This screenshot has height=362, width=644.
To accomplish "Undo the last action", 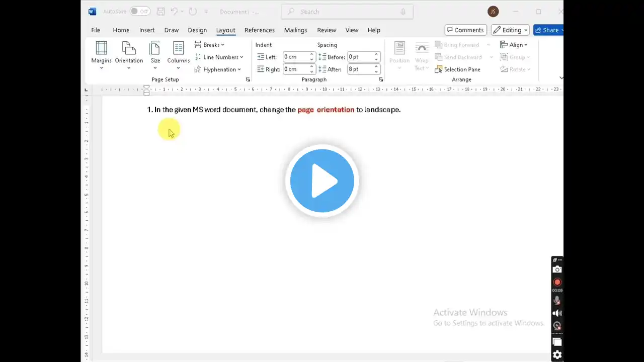I will (174, 12).
